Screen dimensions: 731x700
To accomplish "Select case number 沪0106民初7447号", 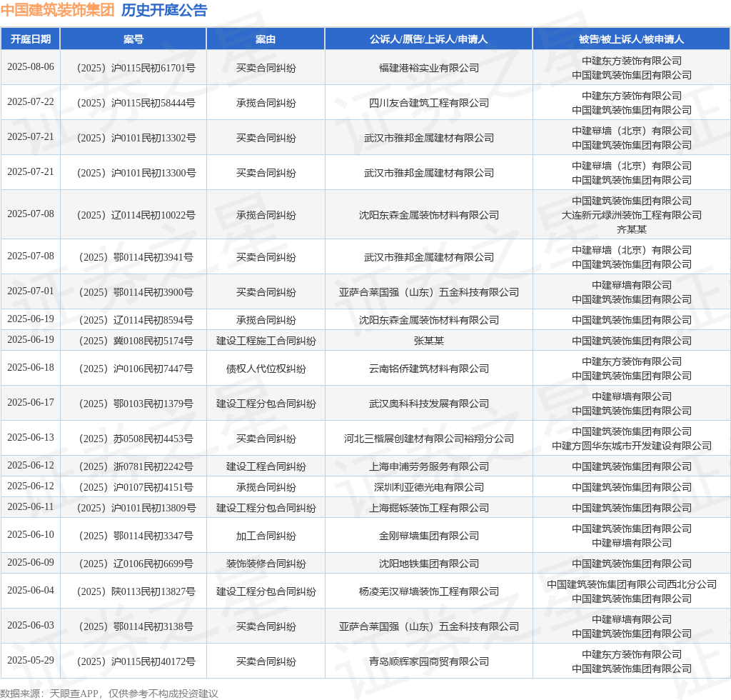I will (136, 369).
